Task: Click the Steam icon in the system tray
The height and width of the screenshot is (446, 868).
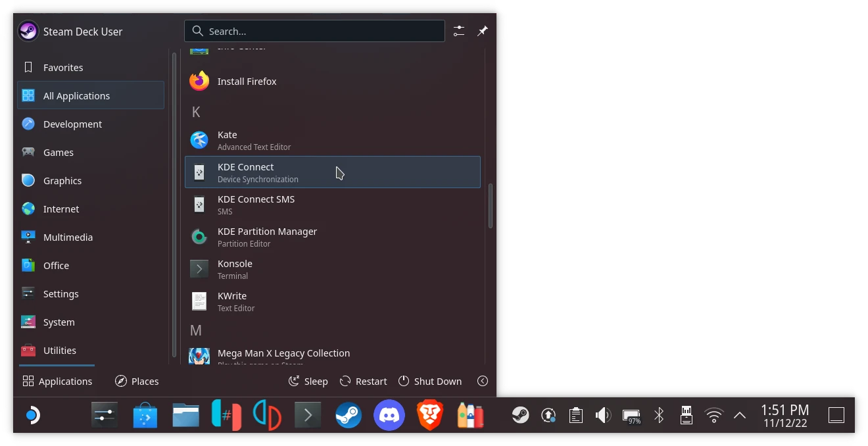Action: (521, 415)
